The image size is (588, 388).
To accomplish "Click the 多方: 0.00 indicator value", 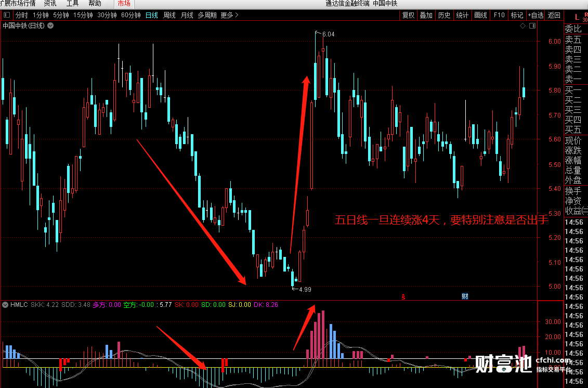I will point(107,305).
